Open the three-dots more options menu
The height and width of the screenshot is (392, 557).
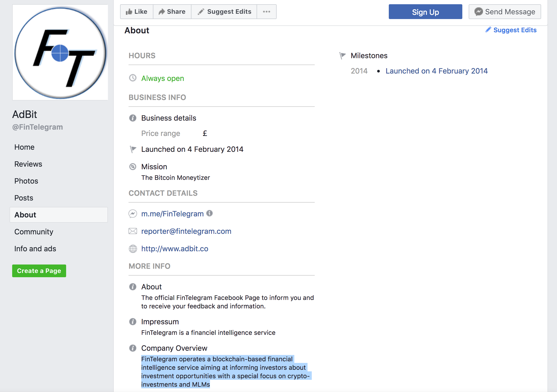pos(267,12)
